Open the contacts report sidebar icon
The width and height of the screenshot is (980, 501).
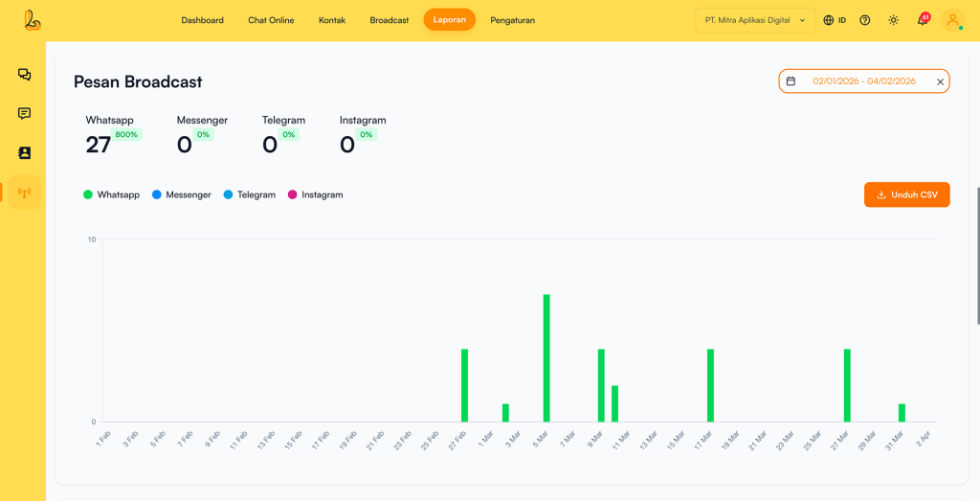24,153
